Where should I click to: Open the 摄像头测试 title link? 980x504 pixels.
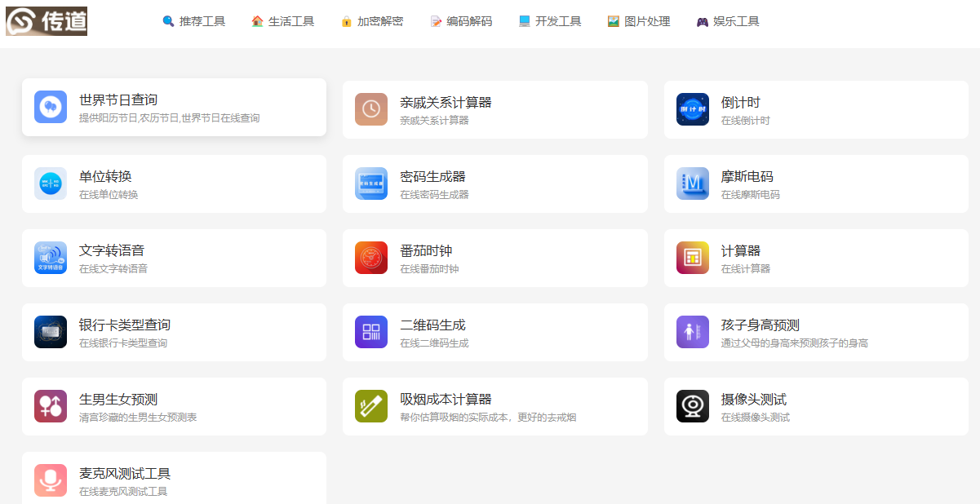click(x=754, y=399)
